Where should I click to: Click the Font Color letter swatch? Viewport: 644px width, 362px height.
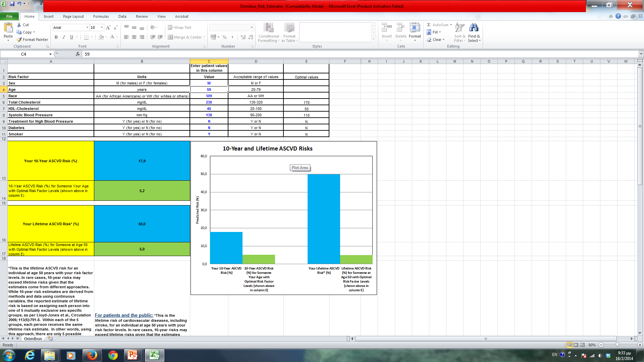112,37
